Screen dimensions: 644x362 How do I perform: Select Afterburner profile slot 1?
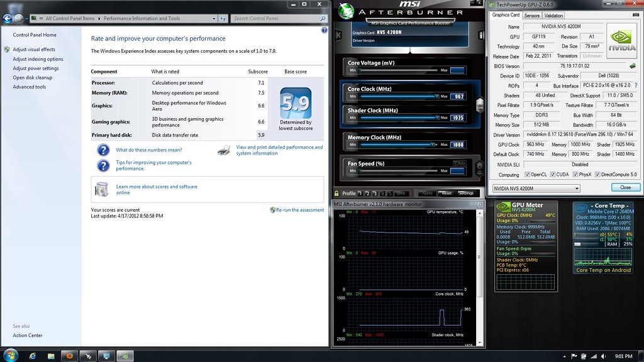point(360,194)
